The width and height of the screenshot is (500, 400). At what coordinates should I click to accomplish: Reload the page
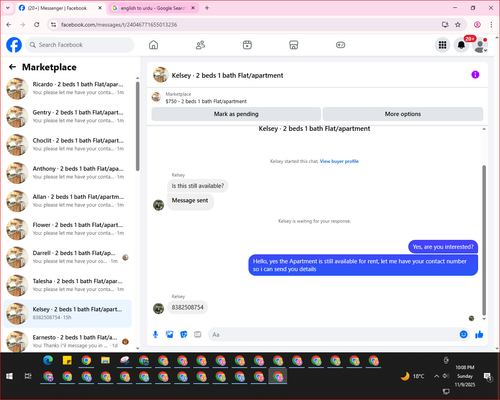pyautogui.click(x=37, y=25)
